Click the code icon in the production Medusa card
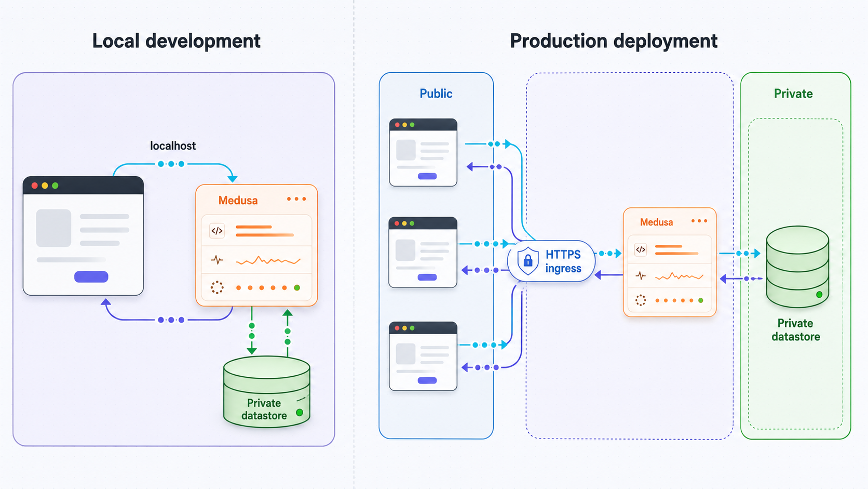This screenshot has height=489, width=868. [641, 249]
